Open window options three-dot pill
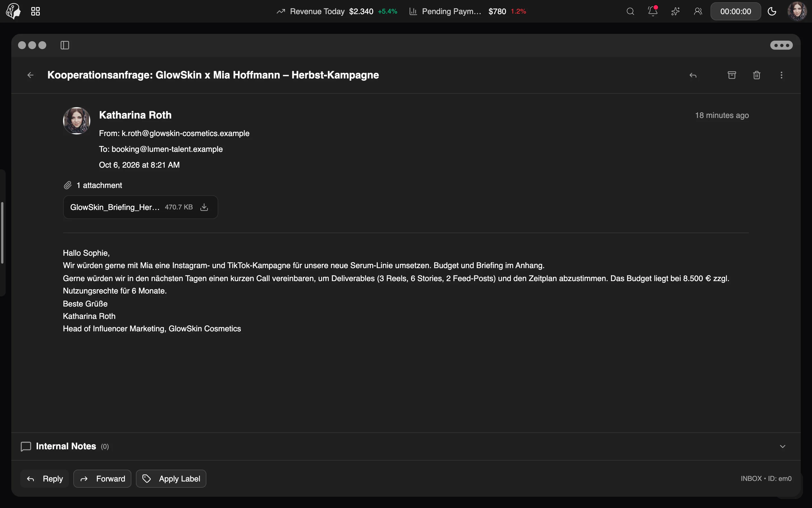Viewport: 812px width, 508px height. pyautogui.click(x=782, y=45)
